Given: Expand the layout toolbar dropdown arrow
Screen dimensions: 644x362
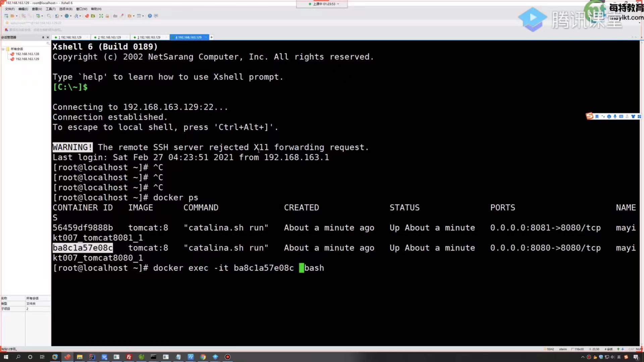Looking at the screenshot, I should (143, 16).
